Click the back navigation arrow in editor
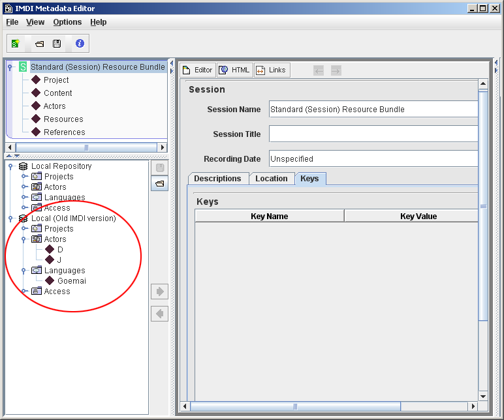Image resolution: width=504 pixels, height=420 pixels. 319,70
